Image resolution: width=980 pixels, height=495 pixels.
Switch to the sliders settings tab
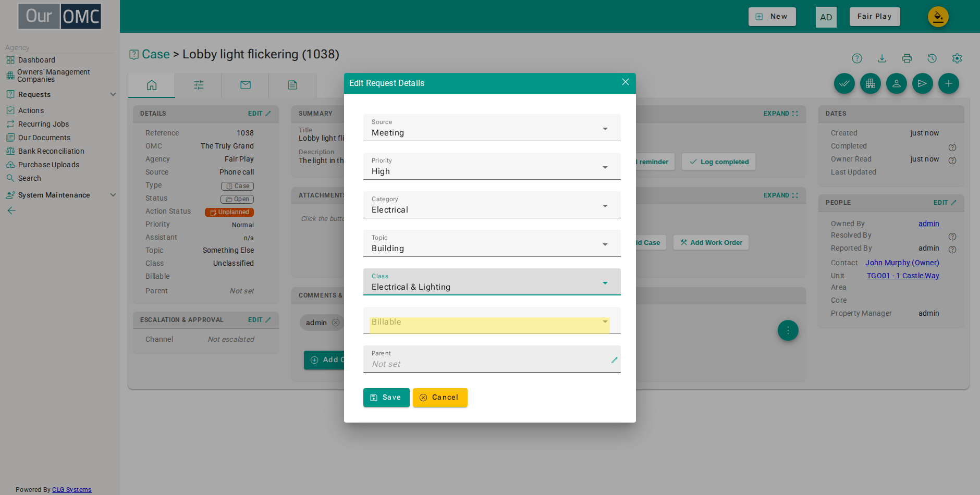(199, 85)
